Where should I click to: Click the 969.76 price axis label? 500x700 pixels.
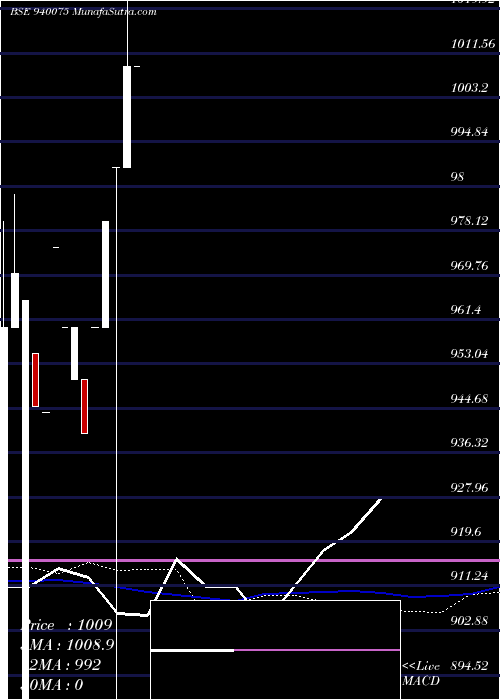click(x=470, y=266)
